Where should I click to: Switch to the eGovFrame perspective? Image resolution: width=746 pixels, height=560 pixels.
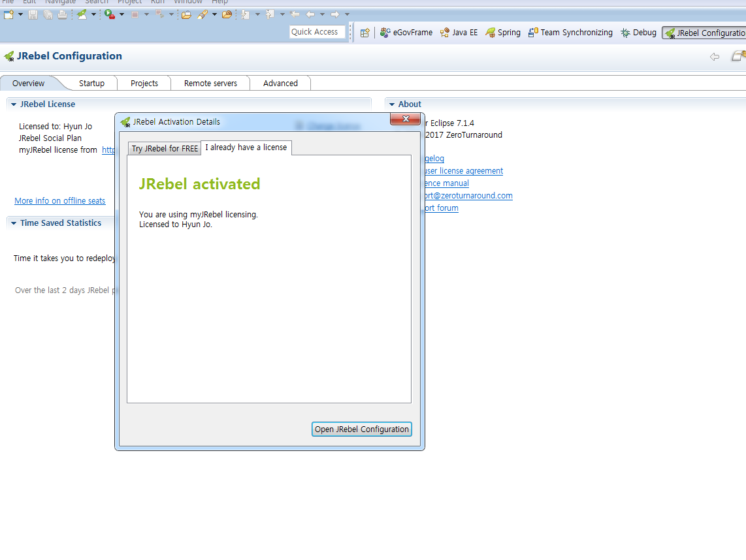pyautogui.click(x=406, y=33)
